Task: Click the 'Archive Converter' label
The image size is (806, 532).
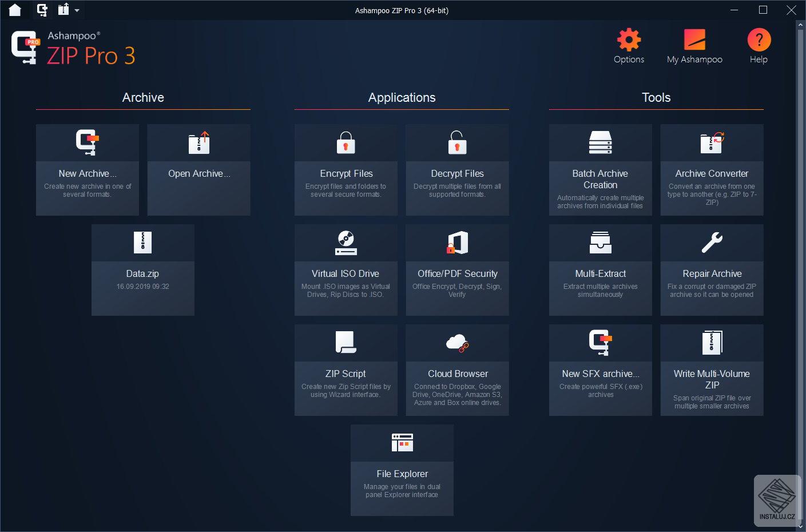Action: 712,173
